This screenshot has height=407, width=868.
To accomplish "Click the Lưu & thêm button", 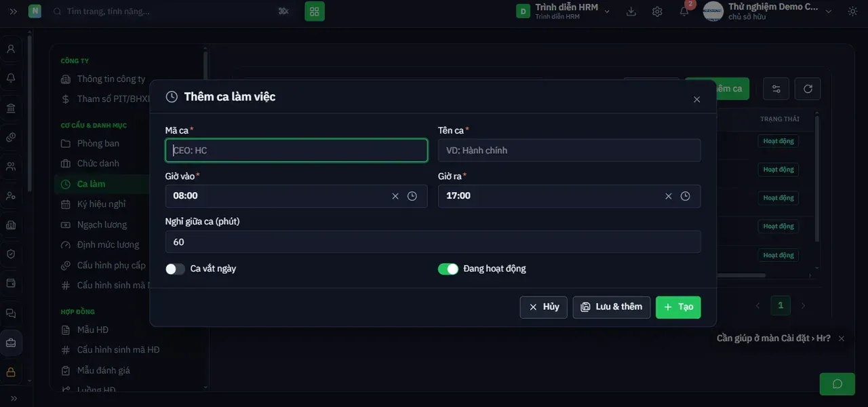I will [612, 307].
